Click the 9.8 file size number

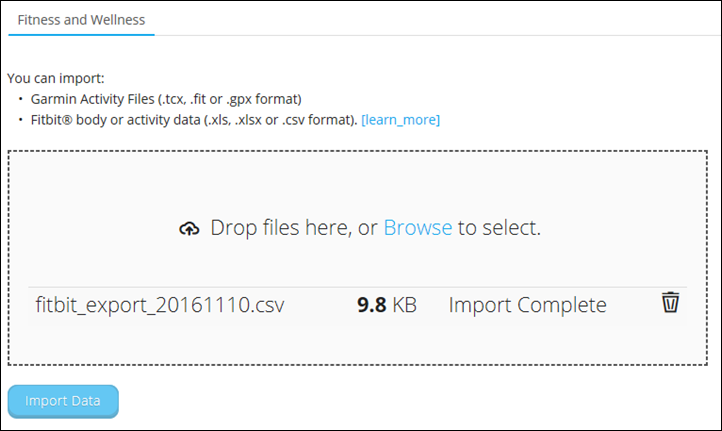point(373,305)
